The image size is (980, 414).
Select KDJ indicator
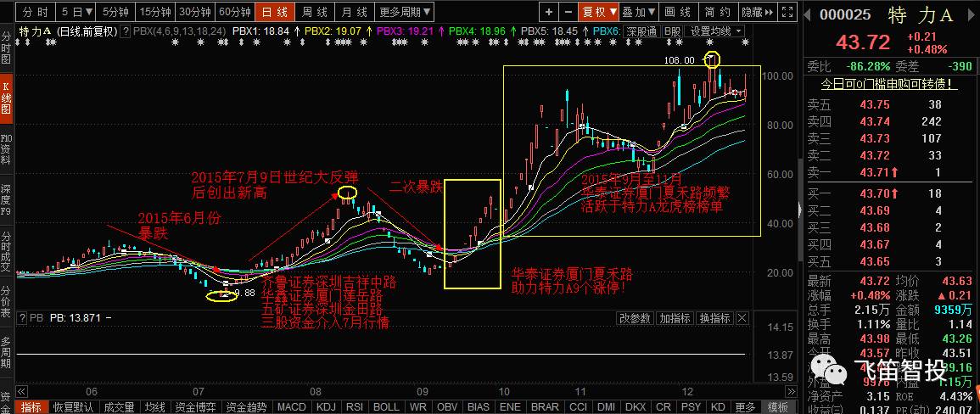[327, 407]
